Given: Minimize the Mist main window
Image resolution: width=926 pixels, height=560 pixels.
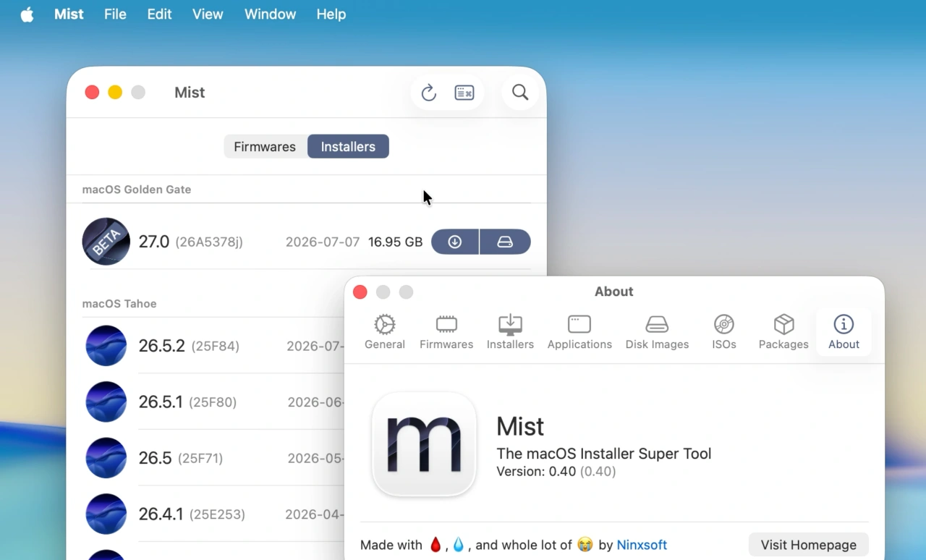Looking at the screenshot, I should 115,93.
